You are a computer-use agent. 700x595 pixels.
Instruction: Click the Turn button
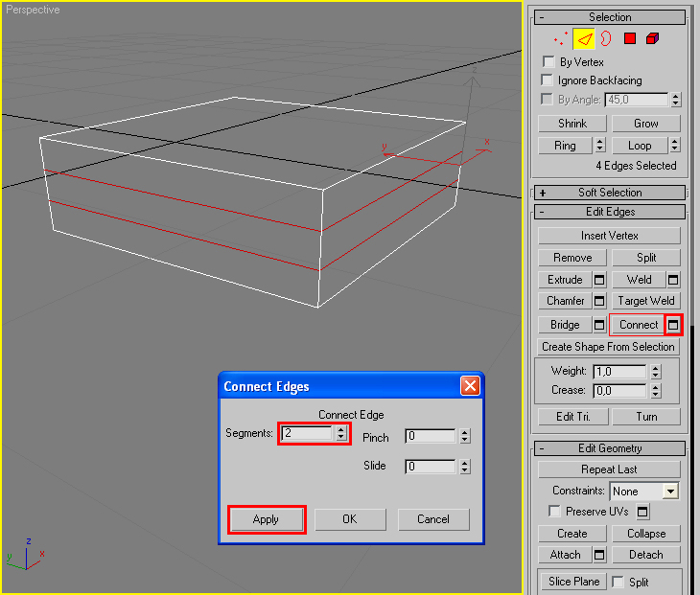pyautogui.click(x=646, y=417)
